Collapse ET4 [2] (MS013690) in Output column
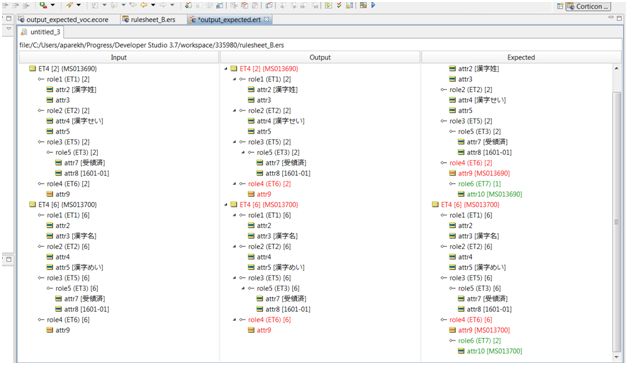 [x=226, y=69]
